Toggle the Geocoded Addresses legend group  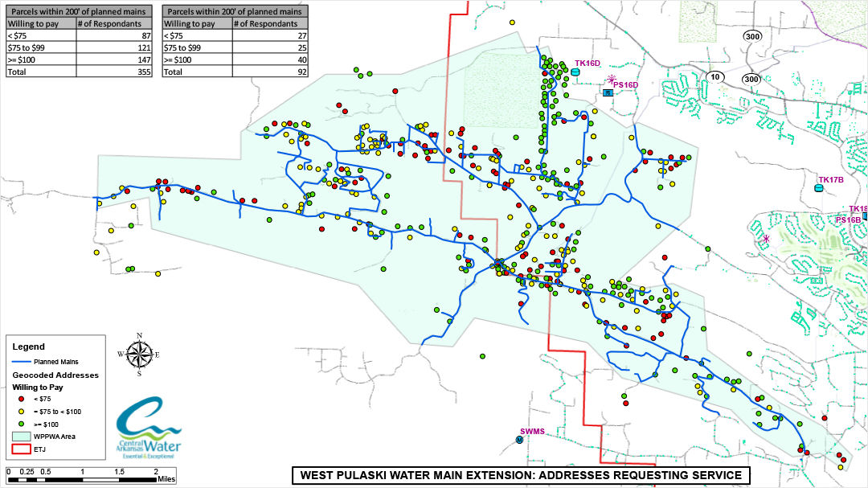click(x=55, y=375)
